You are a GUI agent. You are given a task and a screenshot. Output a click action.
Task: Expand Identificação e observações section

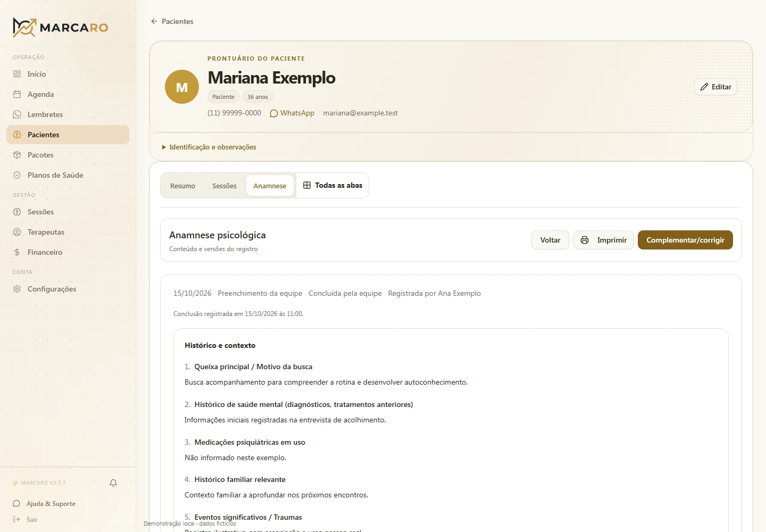pos(209,147)
